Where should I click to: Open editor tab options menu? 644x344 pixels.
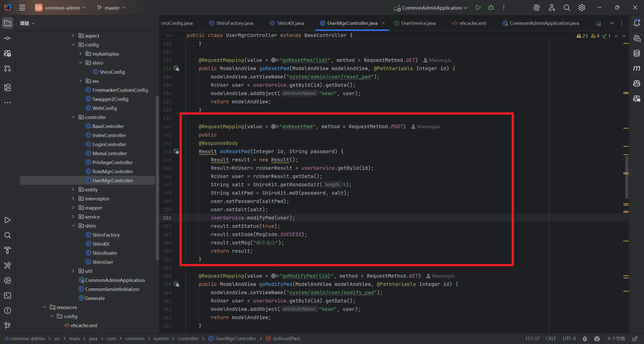(x=622, y=23)
